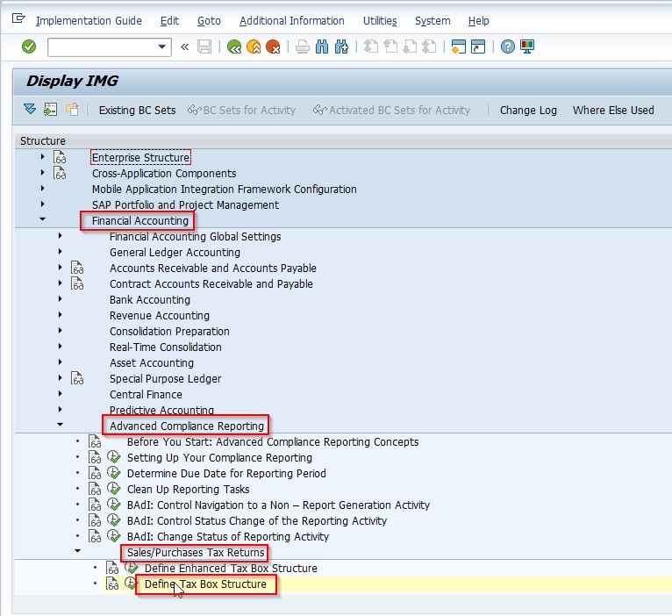Viewport: 672px width, 616px height.
Task: Select Central Finance tree item
Action: click(x=146, y=394)
